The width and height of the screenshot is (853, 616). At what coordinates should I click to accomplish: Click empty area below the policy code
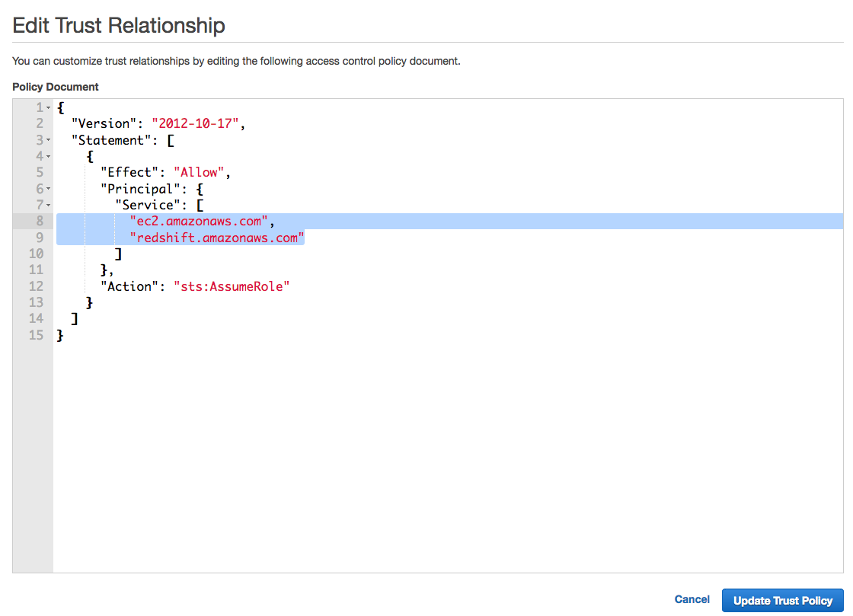click(x=448, y=457)
